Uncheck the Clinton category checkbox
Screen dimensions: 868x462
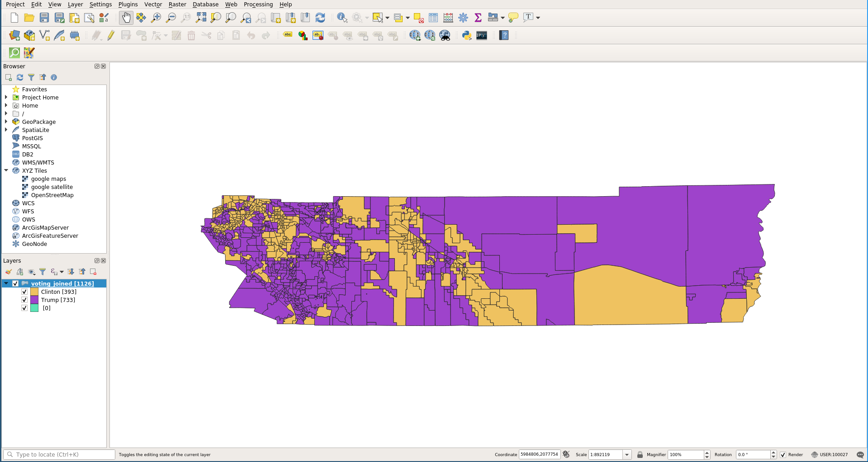click(x=24, y=292)
